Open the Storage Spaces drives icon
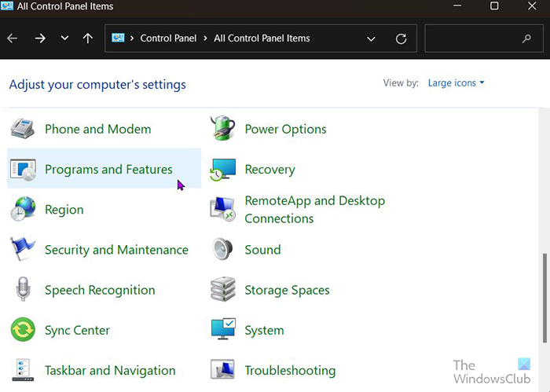Viewport: 550px width, 392px height. coord(223,290)
